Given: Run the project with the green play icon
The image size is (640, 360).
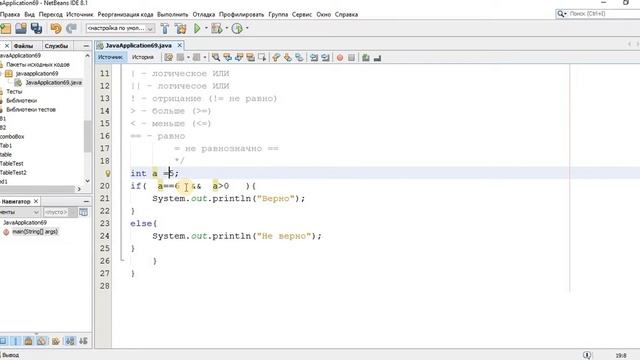Looking at the screenshot, I should click(x=197, y=29).
